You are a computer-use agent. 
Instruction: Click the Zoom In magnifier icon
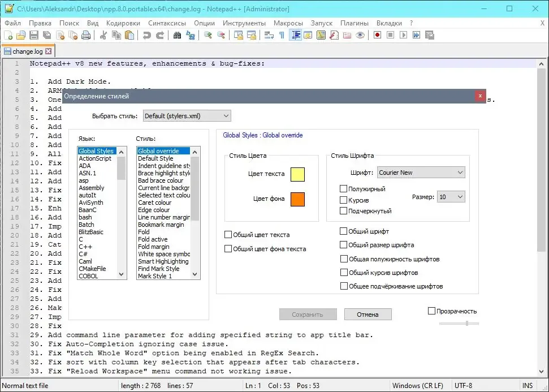[208, 35]
